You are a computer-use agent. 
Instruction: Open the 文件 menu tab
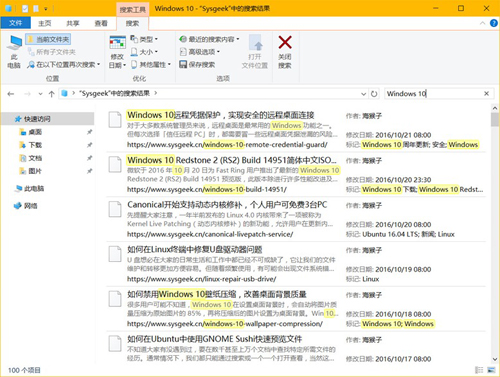15,23
